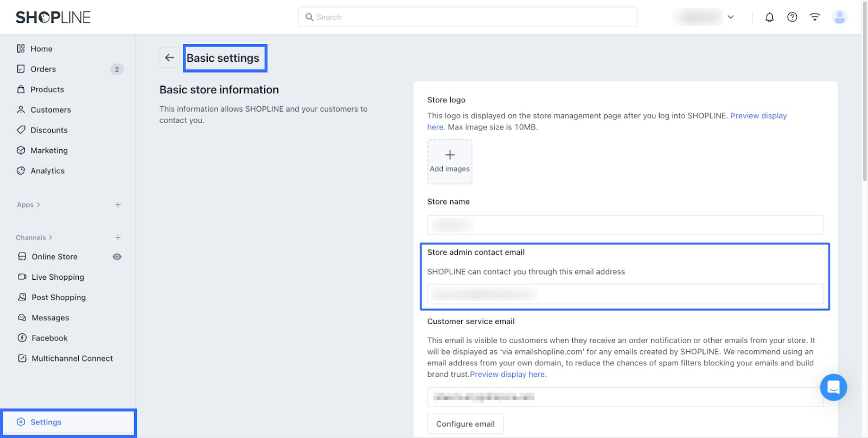Click Add images upload box
Viewport: 868px width, 438px height.
450,162
